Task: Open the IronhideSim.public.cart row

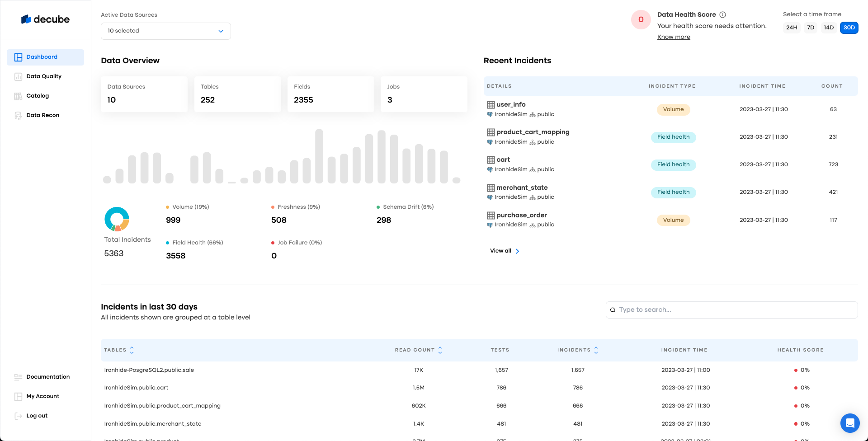Action: point(479,388)
